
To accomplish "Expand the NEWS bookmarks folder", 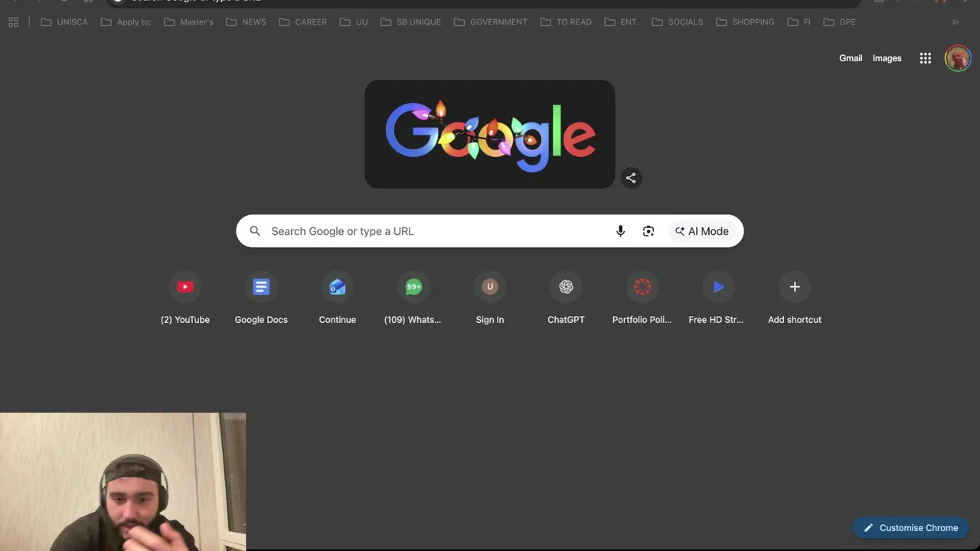I will [247, 22].
